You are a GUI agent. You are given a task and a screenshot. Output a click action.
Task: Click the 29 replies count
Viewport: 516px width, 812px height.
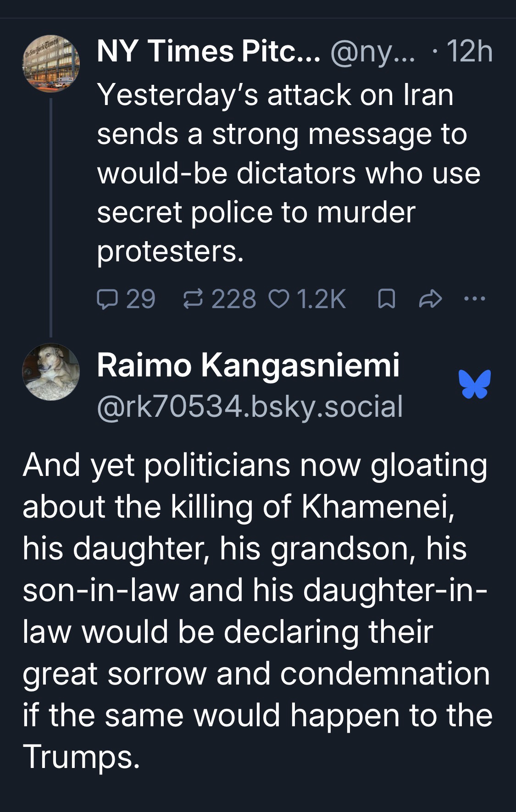click(140, 299)
